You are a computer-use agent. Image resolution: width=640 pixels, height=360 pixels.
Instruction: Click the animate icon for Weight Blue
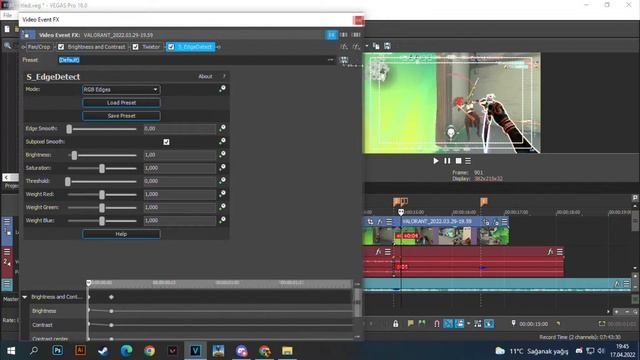222,220
